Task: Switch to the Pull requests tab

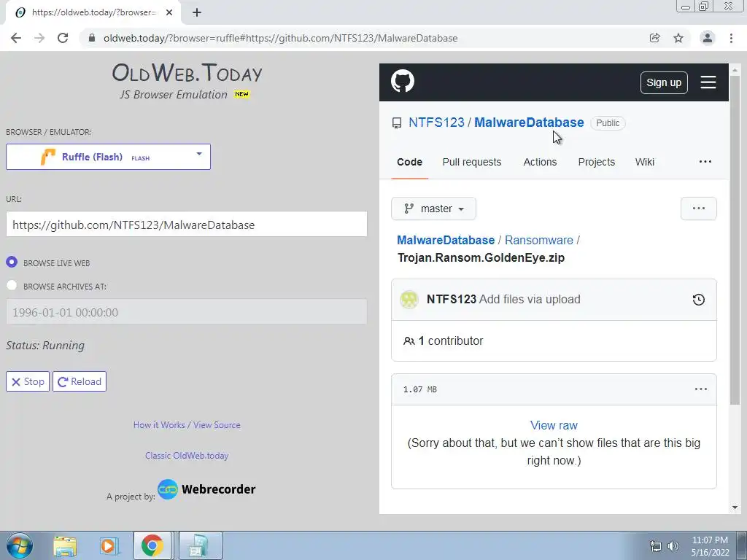Action: point(472,162)
